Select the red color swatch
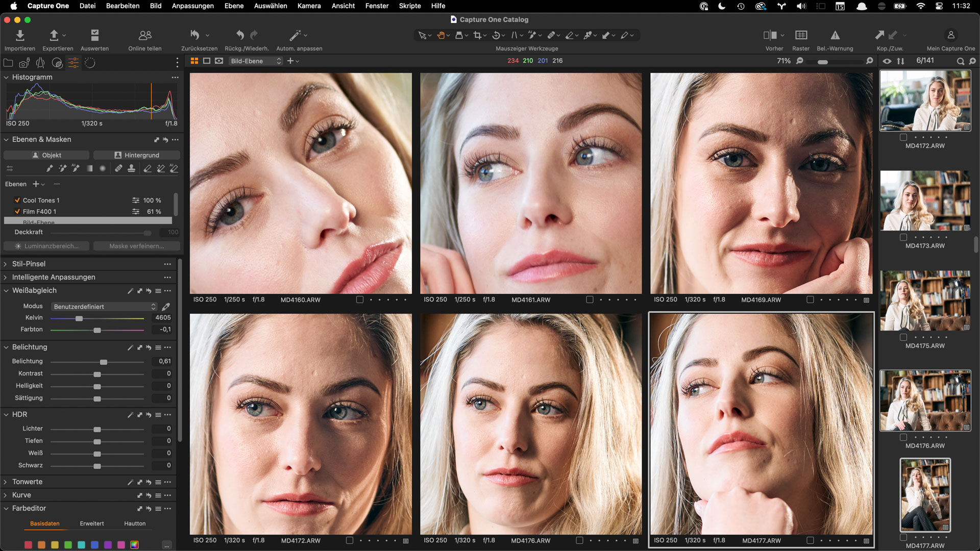This screenshot has width=980, height=551. (29, 545)
